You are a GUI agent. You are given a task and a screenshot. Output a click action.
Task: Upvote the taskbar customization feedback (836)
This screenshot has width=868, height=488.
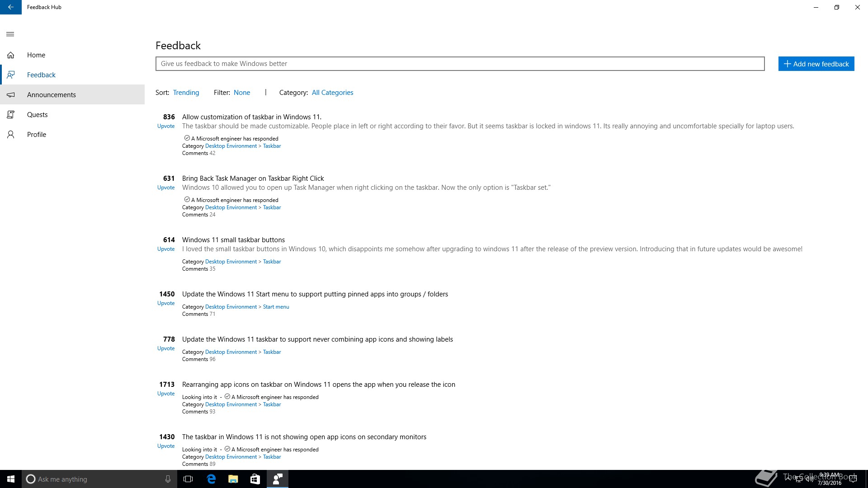166,126
